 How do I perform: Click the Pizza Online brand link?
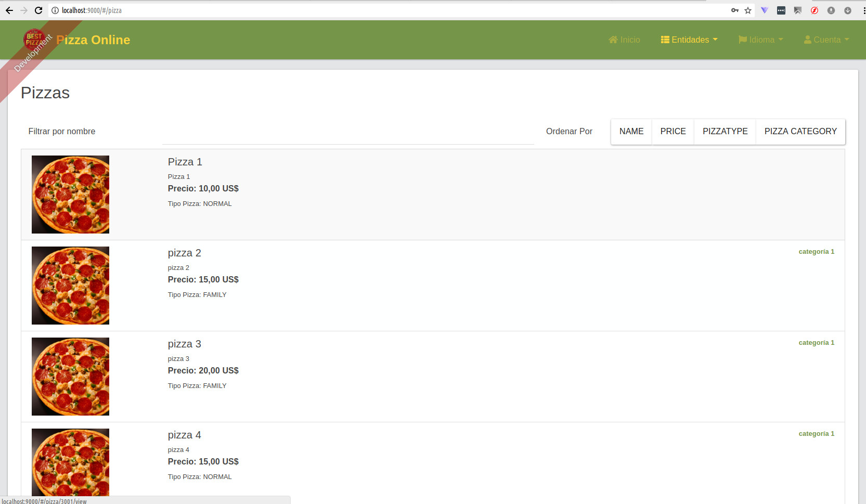click(x=93, y=40)
